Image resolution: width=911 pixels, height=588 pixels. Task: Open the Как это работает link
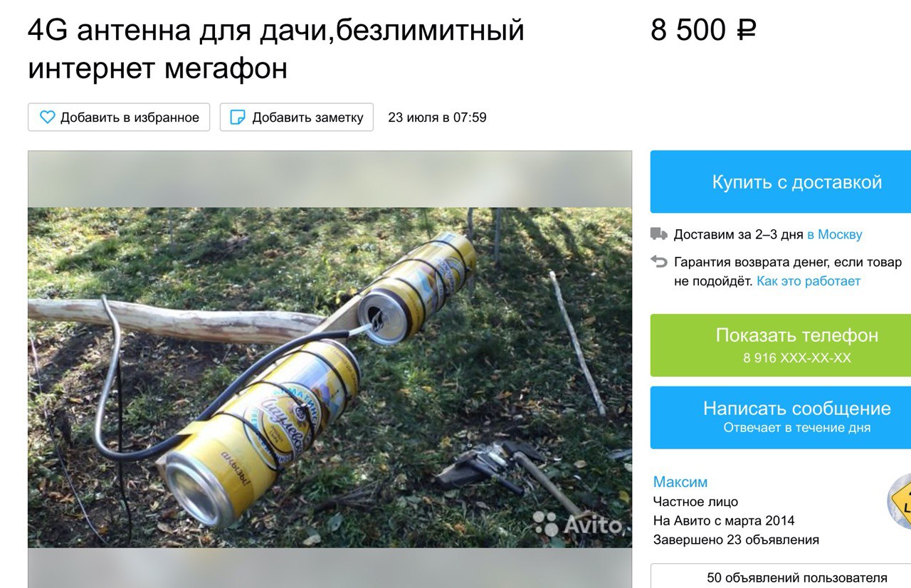(x=809, y=281)
